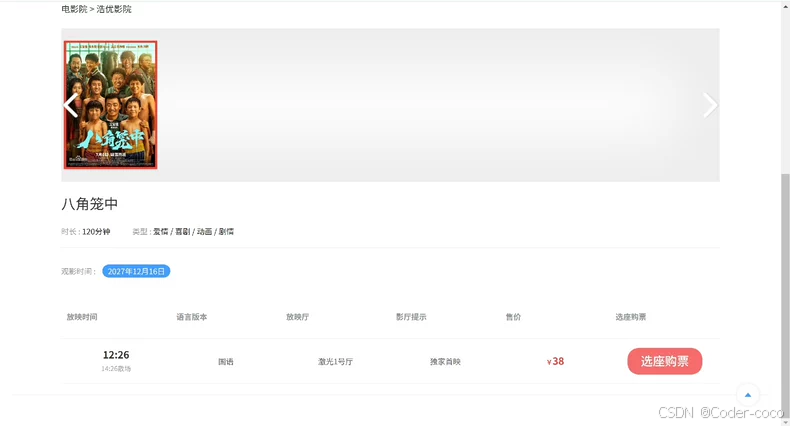Click the 独家首映 tip cell

pos(445,362)
